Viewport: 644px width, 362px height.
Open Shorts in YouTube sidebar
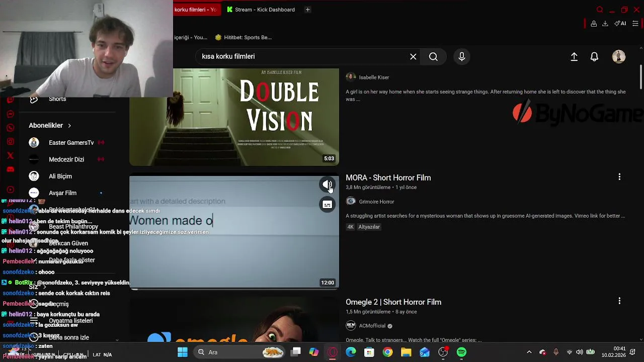point(57,99)
